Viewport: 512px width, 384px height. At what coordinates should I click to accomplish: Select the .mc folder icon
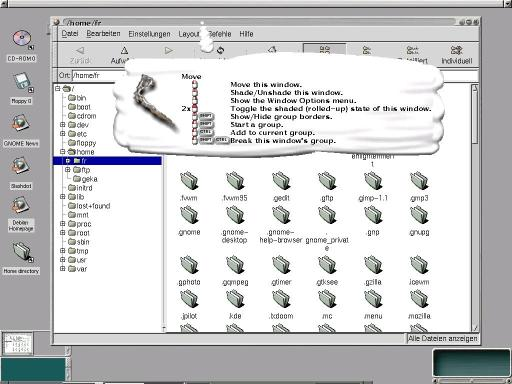click(x=327, y=299)
